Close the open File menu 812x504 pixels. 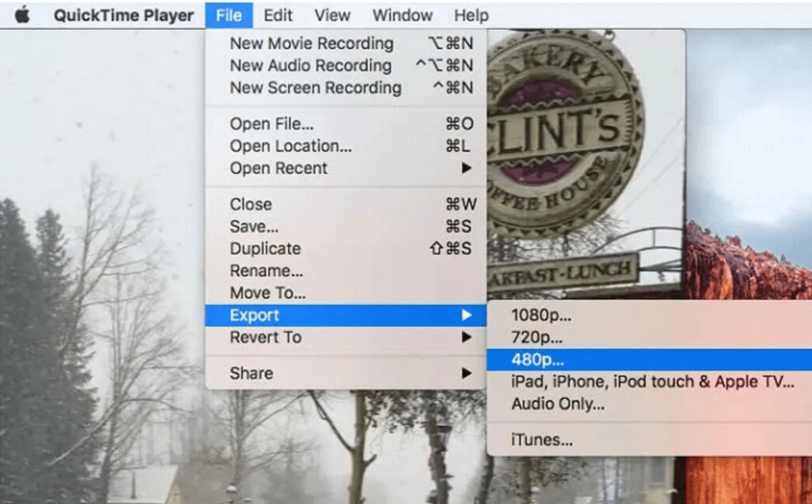click(229, 16)
